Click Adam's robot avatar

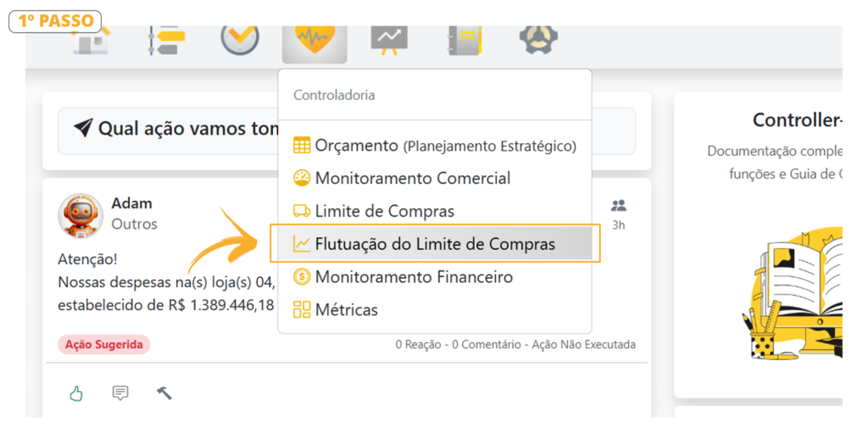pos(81,216)
